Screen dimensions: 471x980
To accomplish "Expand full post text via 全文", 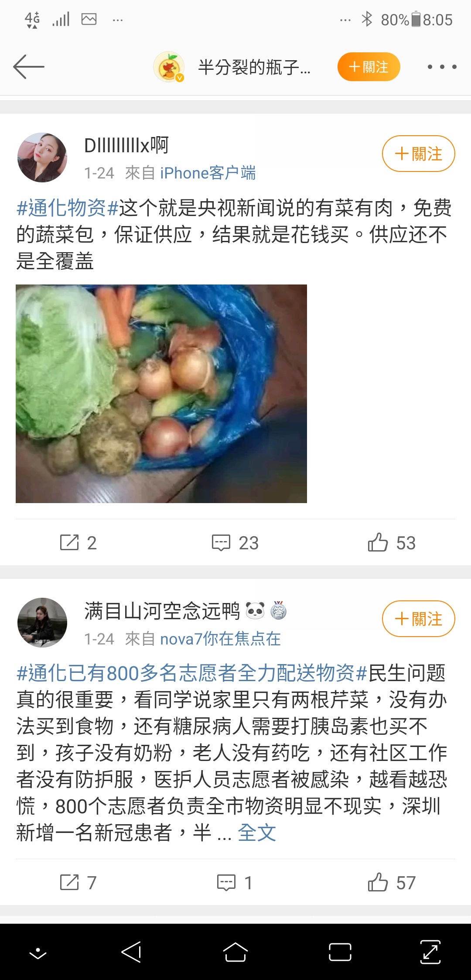I will pos(257,833).
